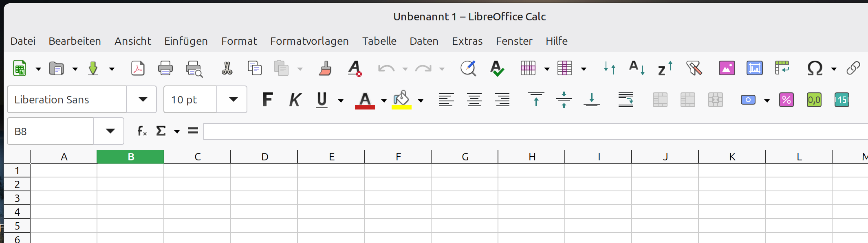
Task: Open the Name Box dropdown arrow
Action: click(110, 131)
